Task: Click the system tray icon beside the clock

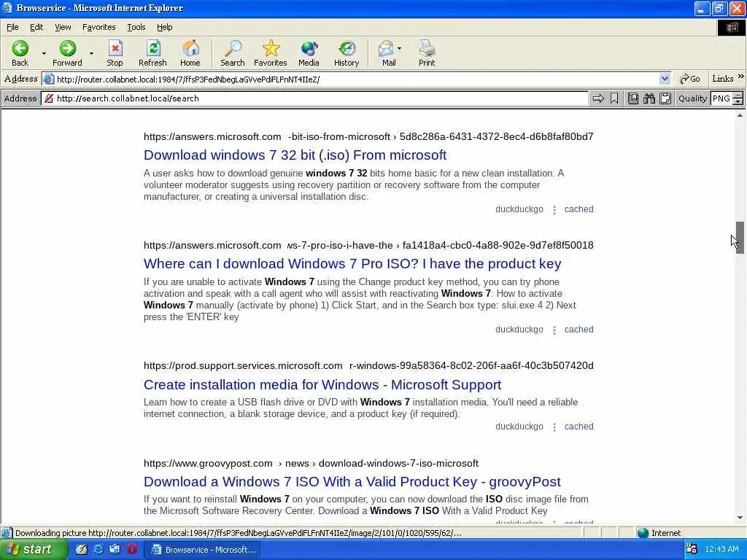Action: pyautogui.click(x=692, y=550)
